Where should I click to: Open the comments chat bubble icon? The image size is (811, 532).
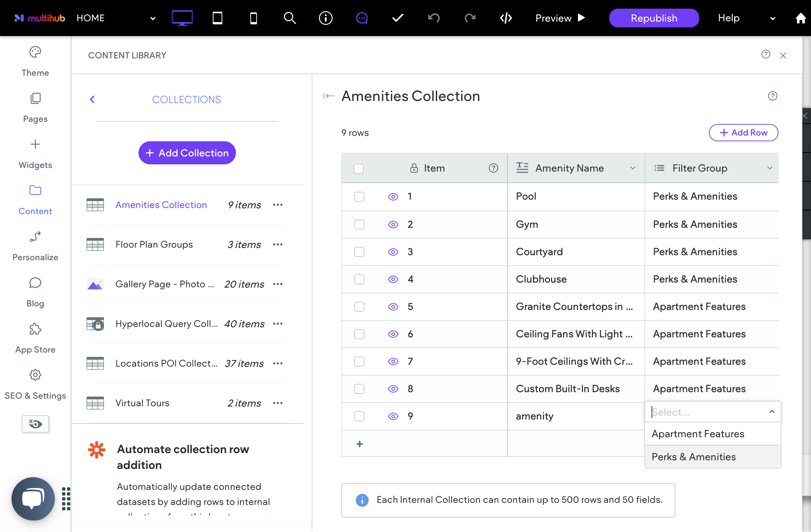(x=362, y=18)
